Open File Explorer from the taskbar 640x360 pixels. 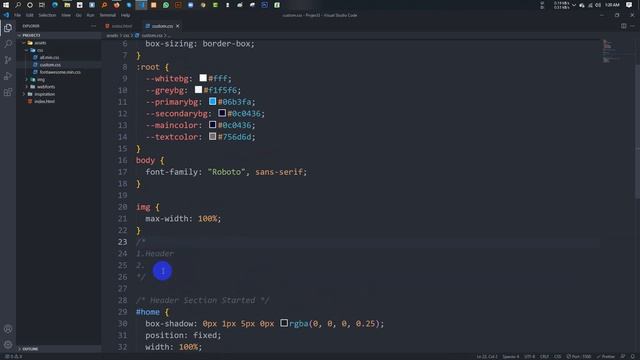click(67, 5)
